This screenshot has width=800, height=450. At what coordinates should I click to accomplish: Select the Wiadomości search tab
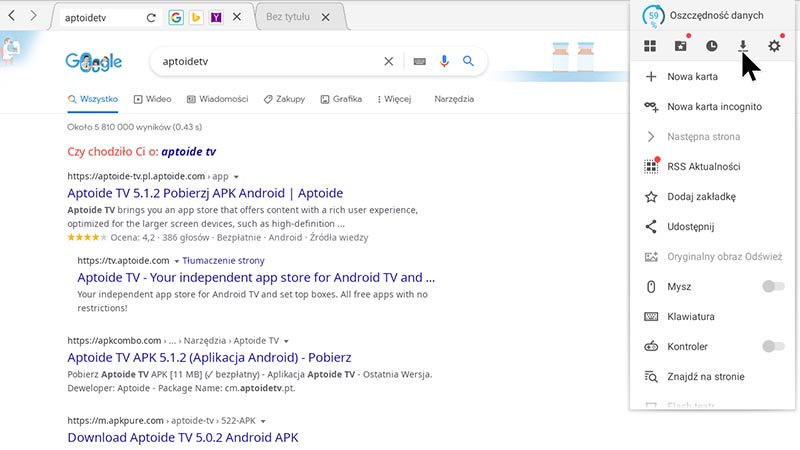point(217,99)
